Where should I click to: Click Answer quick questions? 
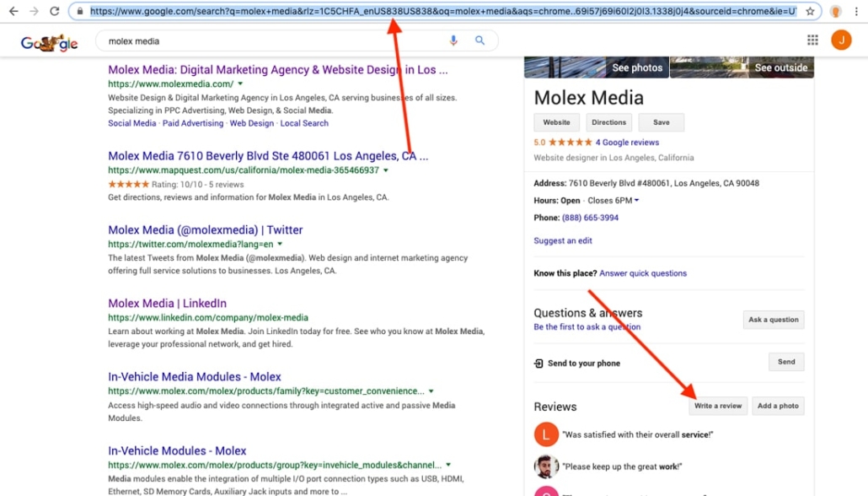pos(643,273)
